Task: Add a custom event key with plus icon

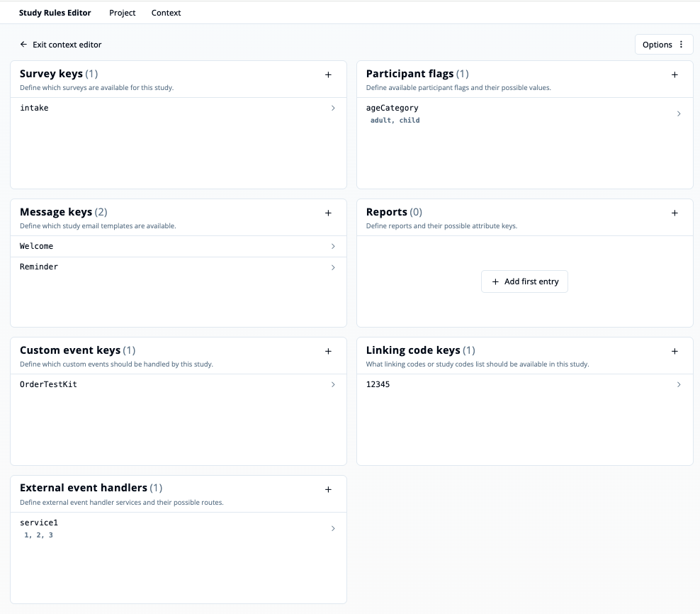Action: (328, 350)
